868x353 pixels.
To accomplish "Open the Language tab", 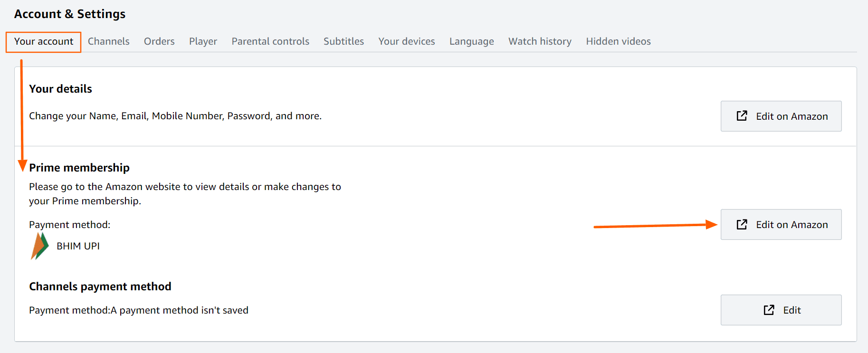I will (x=472, y=41).
